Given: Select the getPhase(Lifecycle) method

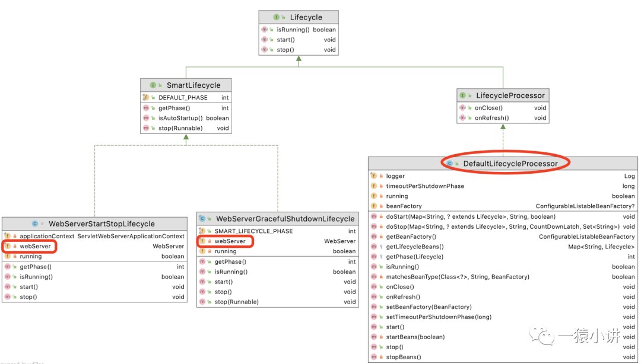Looking at the screenshot, I should (503, 257).
